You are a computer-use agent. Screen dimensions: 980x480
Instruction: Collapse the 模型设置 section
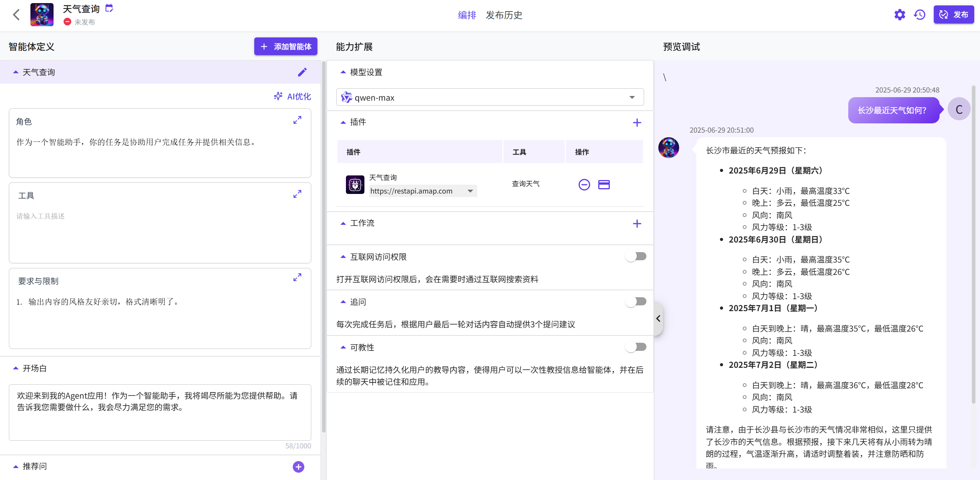pos(343,72)
